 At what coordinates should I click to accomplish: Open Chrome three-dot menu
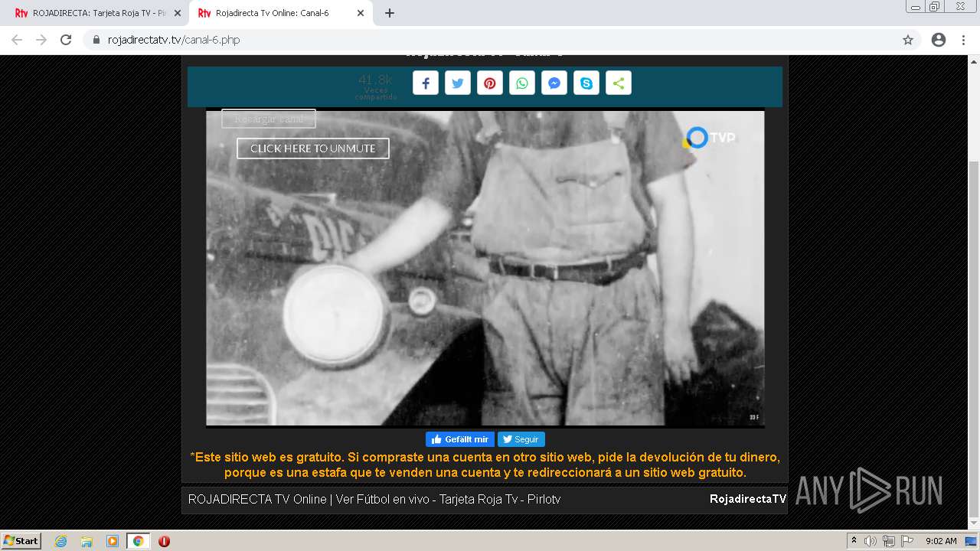click(x=963, y=40)
